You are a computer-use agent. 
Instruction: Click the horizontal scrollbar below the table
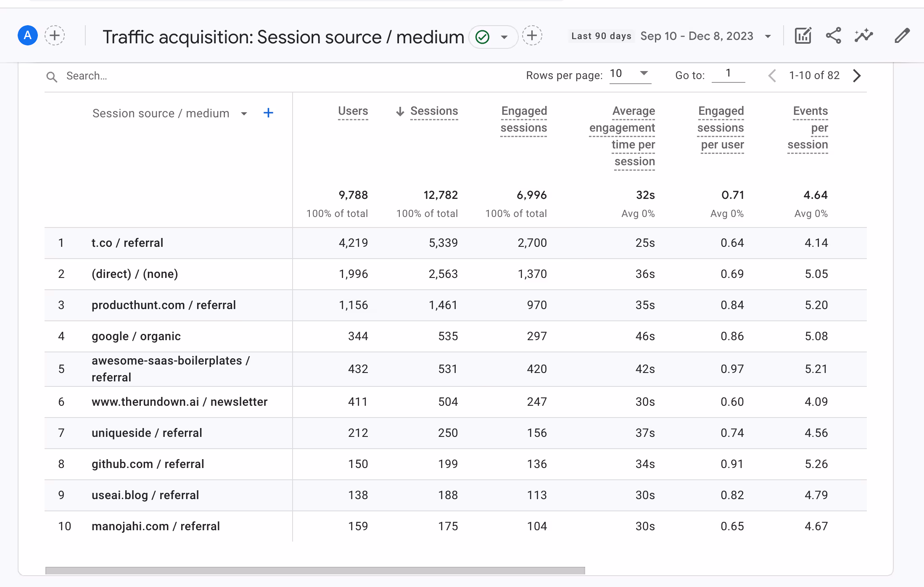(x=315, y=571)
